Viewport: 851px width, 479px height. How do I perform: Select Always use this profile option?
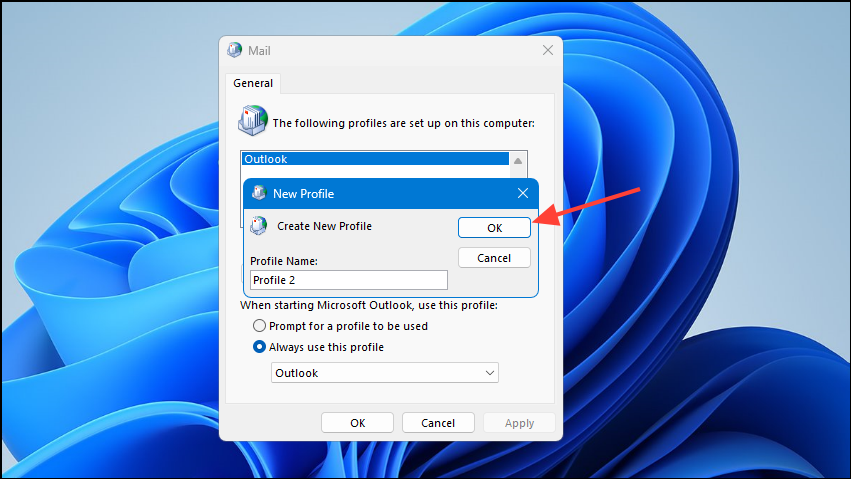pos(319,347)
